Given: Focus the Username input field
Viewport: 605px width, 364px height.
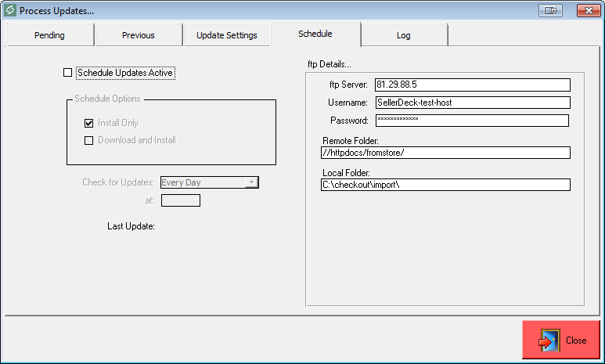Looking at the screenshot, I should [x=472, y=103].
